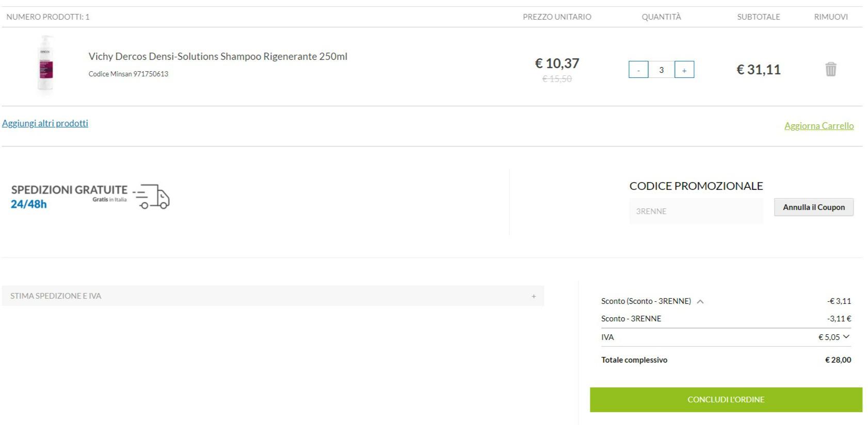Expand the IVA amount dropdown chevron

[846, 337]
